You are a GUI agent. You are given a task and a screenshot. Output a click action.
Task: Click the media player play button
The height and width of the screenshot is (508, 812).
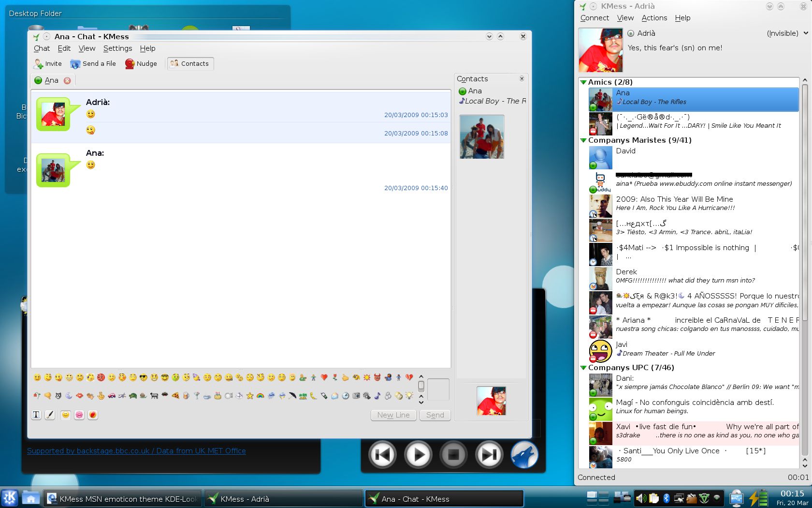pos(418,455)
